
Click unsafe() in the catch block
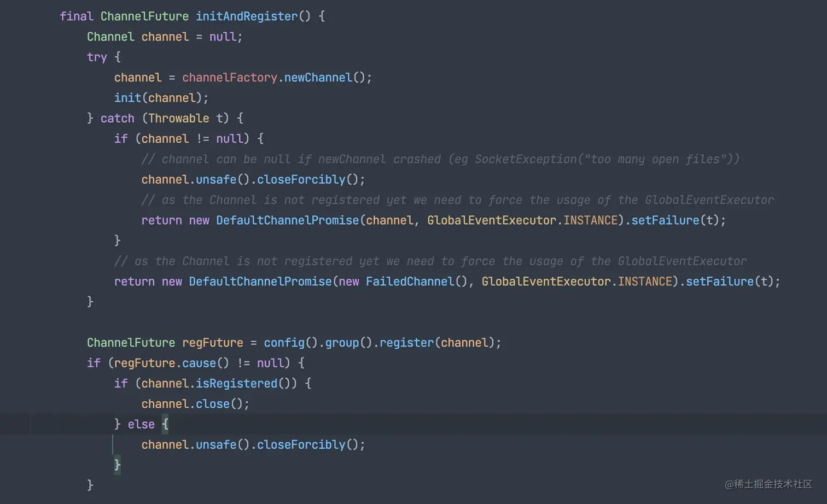[223, 179]
